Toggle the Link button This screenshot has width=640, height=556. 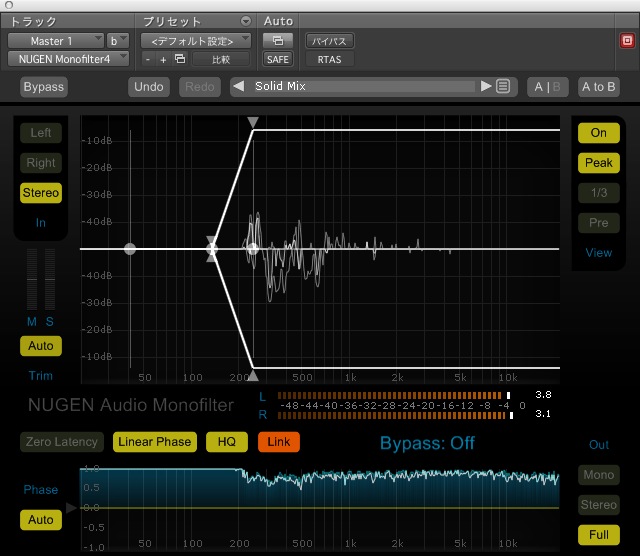point(279,442)
